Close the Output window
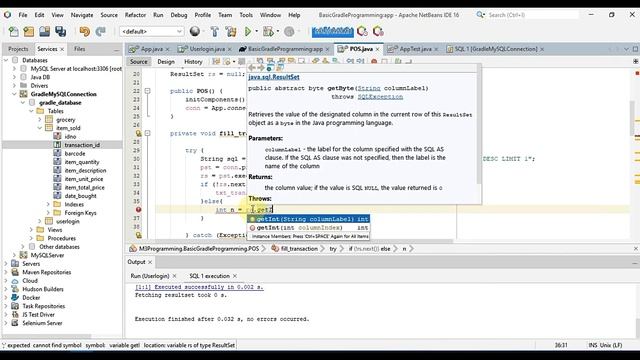 click(x=150, y=262)
